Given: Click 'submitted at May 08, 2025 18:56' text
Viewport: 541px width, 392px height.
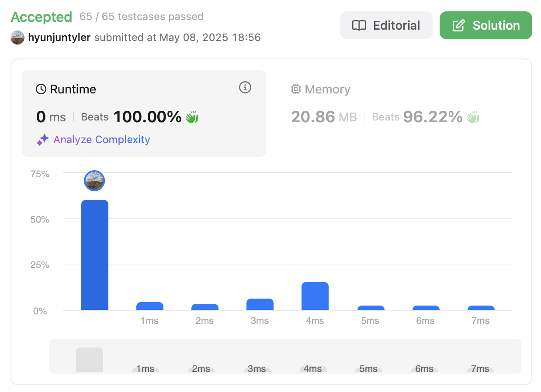Looking at the screenshot, I should 177,37.
